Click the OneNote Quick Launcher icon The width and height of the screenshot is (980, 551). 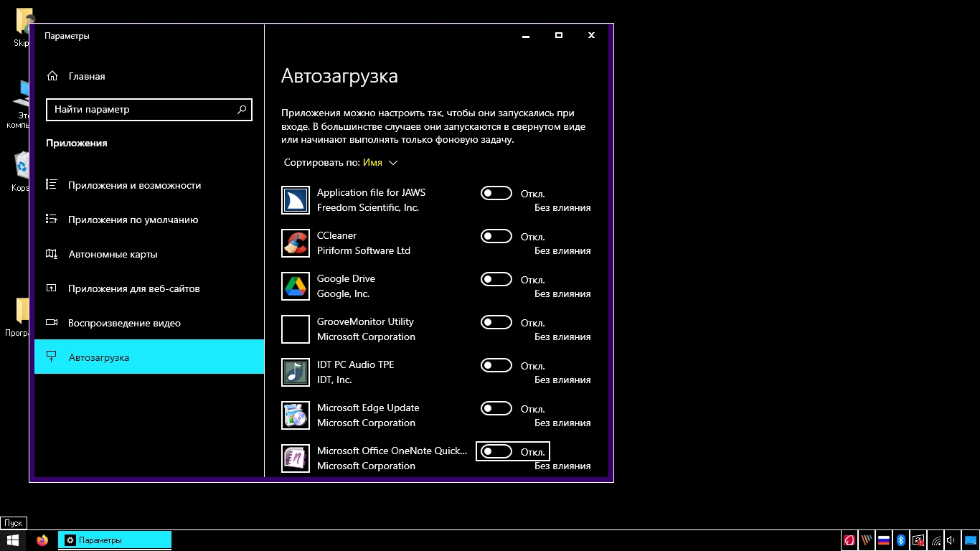click(x=296, y=458)
